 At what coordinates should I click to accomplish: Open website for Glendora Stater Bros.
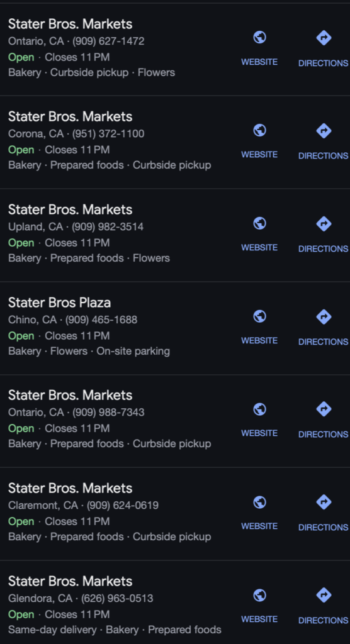[259, 606]
